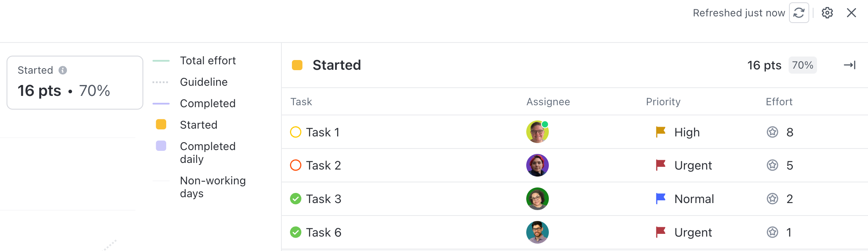Click the Normal blue flag on Task 3
This screenshot has width=868, height=251.
[661, 199]
